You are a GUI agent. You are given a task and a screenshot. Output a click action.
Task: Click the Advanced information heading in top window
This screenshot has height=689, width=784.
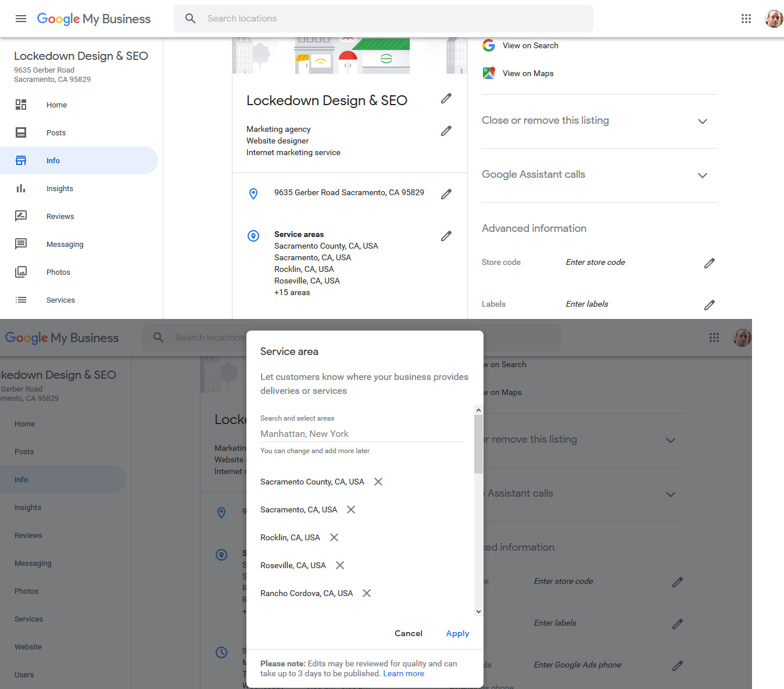pos(534,228)
